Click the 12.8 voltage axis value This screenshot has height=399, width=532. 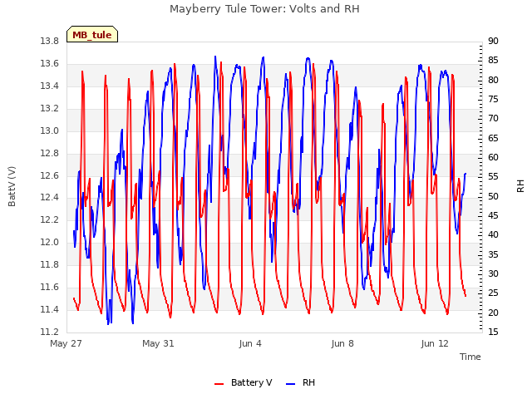click(x=50, y=153)
